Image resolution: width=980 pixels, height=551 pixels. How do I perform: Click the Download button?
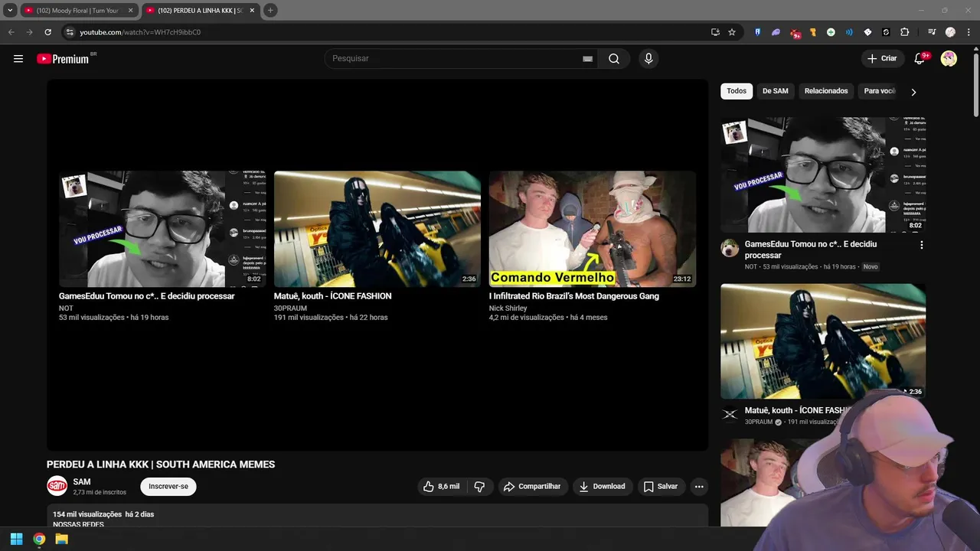[602, 487]
